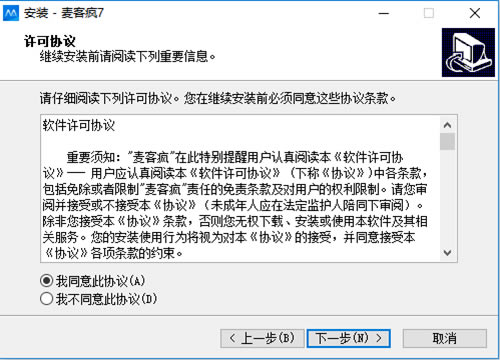Click the license scrollbar thumb

tap(447, 141)
